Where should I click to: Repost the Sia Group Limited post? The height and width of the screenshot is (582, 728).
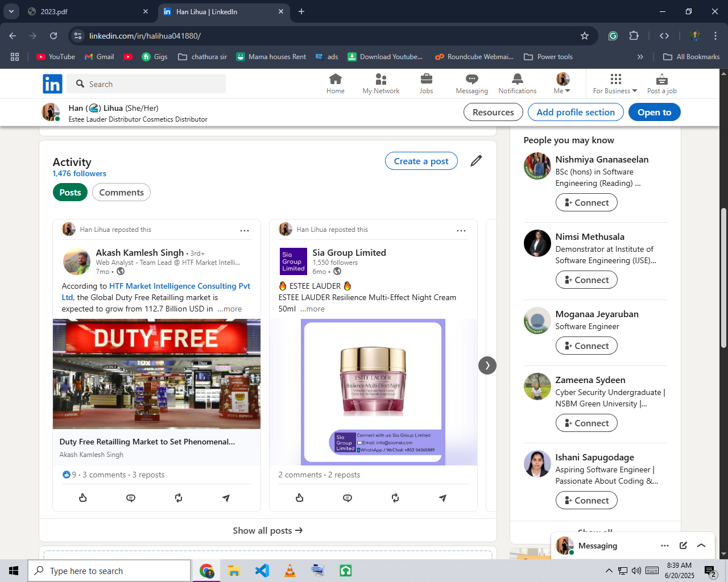point(395,498)
